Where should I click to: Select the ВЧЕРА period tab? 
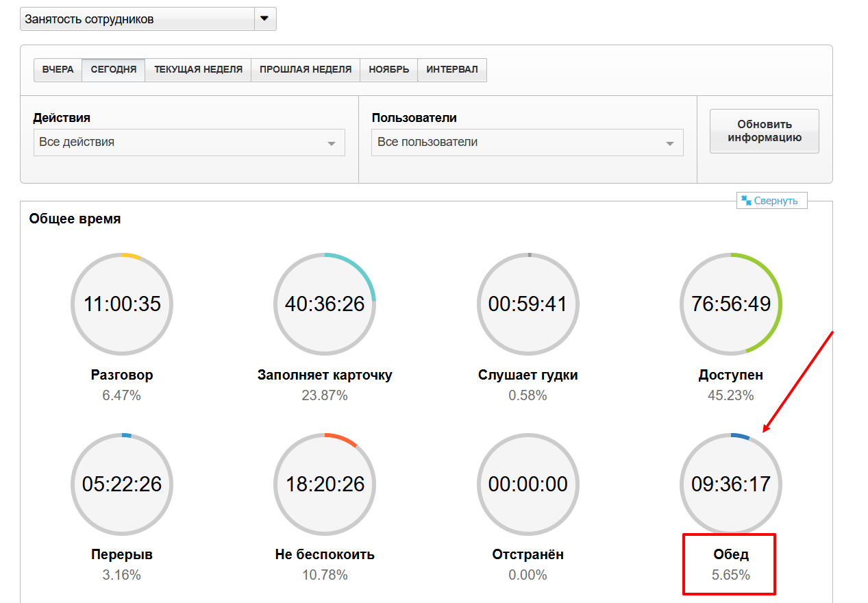58,70
